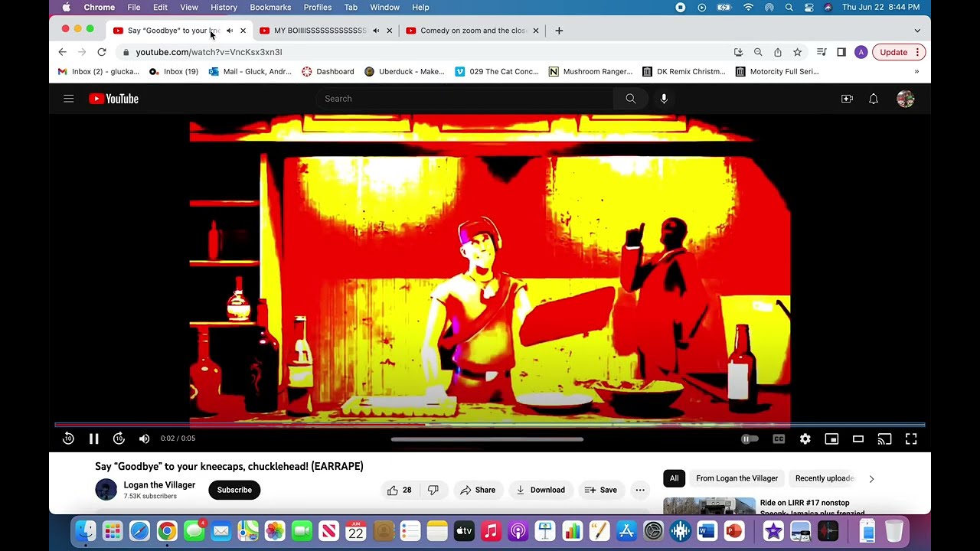Image resolution: width=980 pixels, height=551 pixels.
Task: Go back to previous page
Action: pos(62,52)
